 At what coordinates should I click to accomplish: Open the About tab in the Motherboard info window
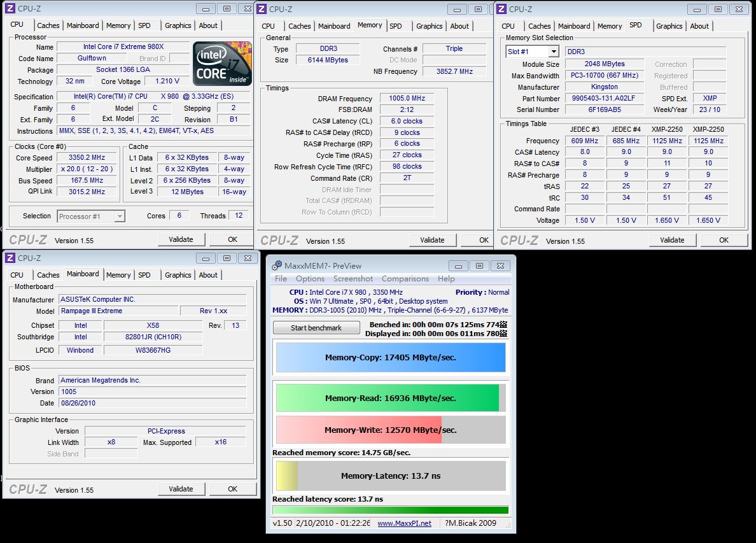[x=208, y=275]
